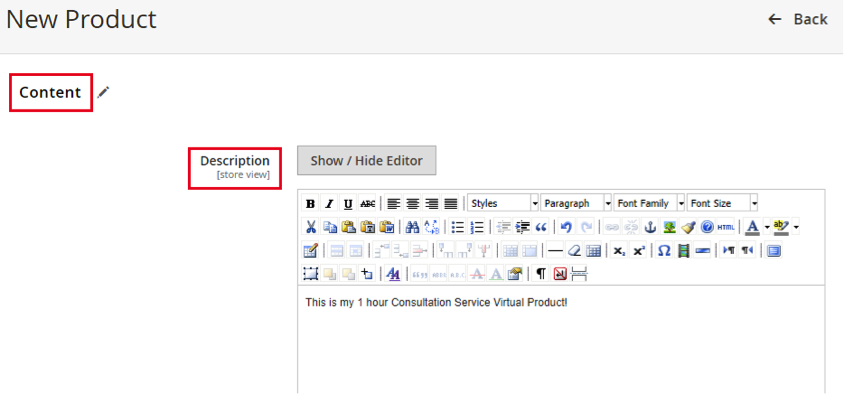
Task: Apply subscript formatting
Action: (620, 251)
